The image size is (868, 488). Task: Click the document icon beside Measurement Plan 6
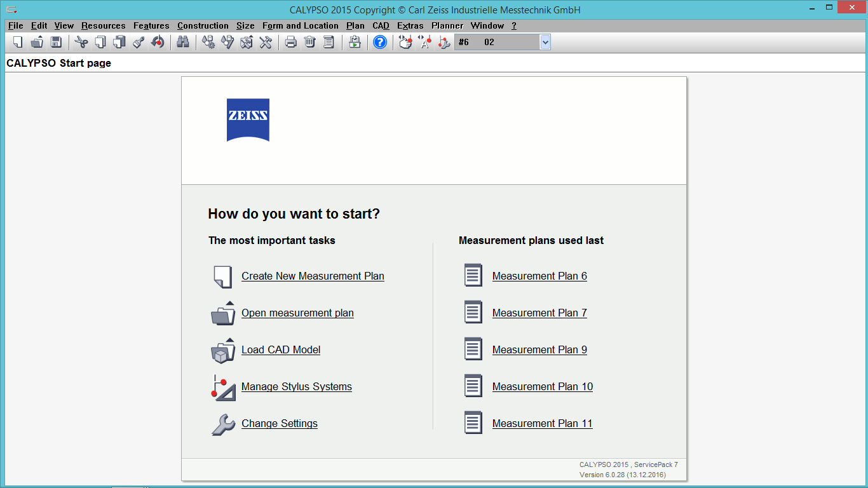(x=473, y=276)
